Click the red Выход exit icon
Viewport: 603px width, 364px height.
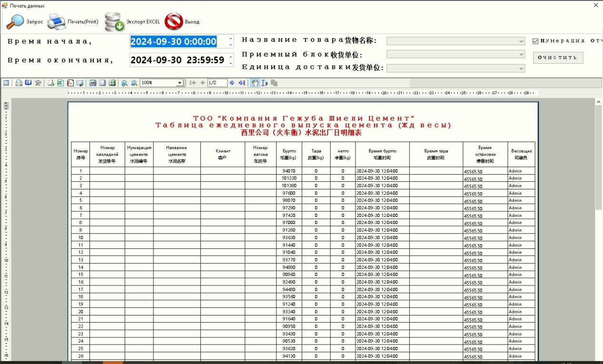pos(174,22)
